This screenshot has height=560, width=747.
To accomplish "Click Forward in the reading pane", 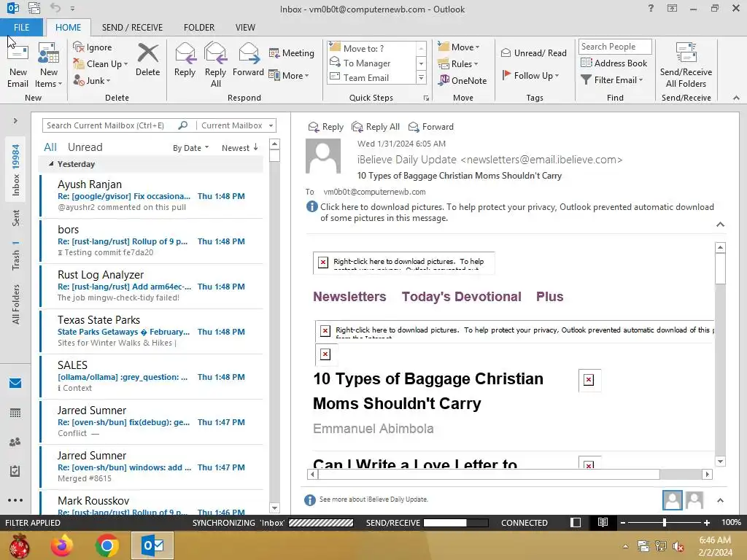I will (430, 127).
